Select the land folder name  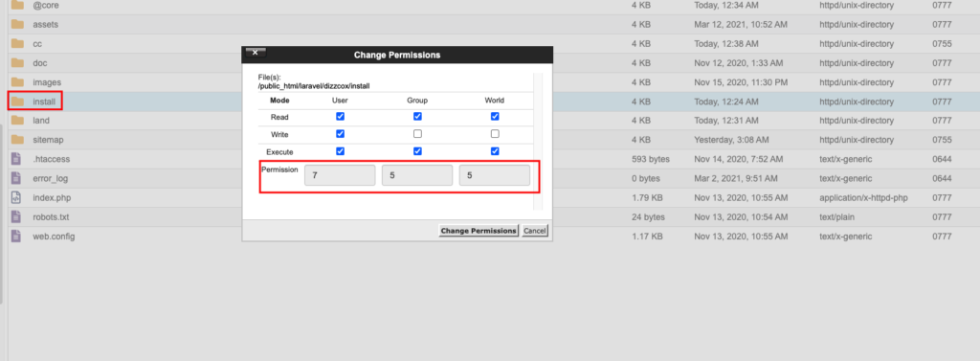(41, 120)
